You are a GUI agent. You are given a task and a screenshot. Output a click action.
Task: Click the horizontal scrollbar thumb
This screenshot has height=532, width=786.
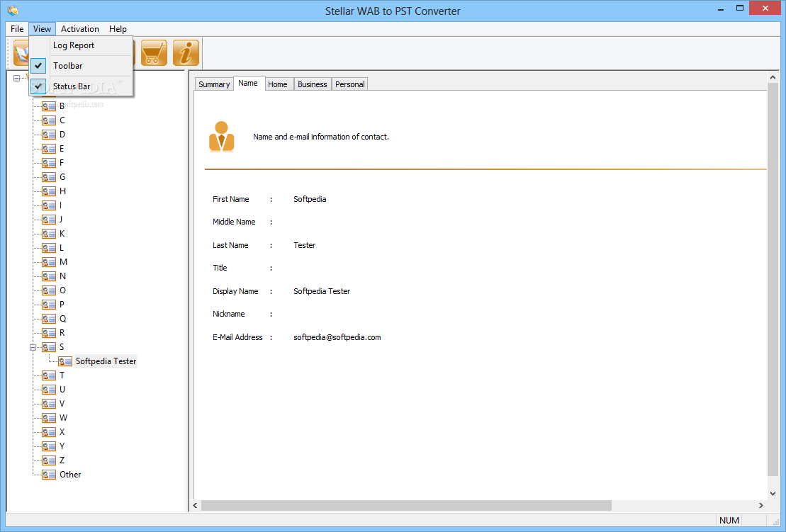coord(406,506)
